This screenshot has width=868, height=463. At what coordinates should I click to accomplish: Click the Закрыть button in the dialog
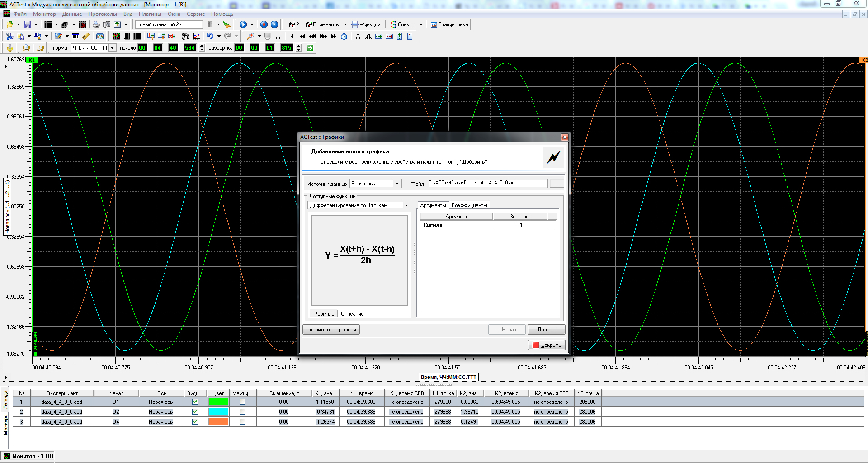[x=547, y=345]
